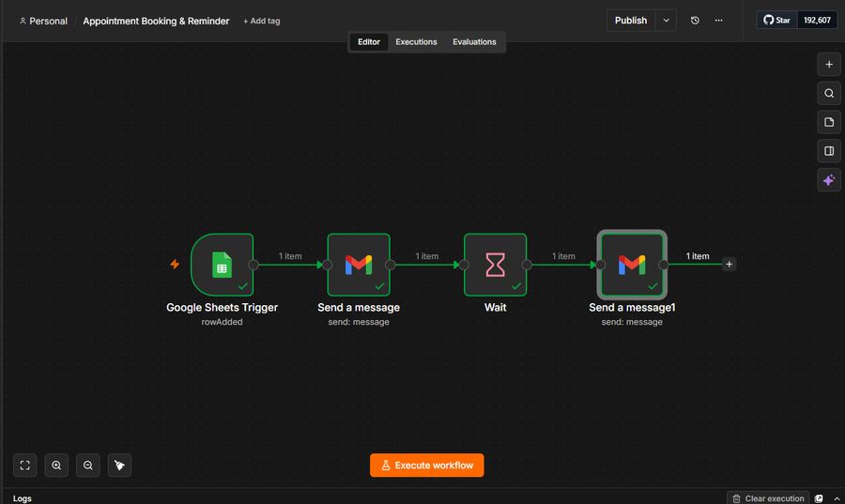Viewport: 845px width, 504px height.
Task: Click the Appointment Booking & Reminder workflow name
Action: 156,21
